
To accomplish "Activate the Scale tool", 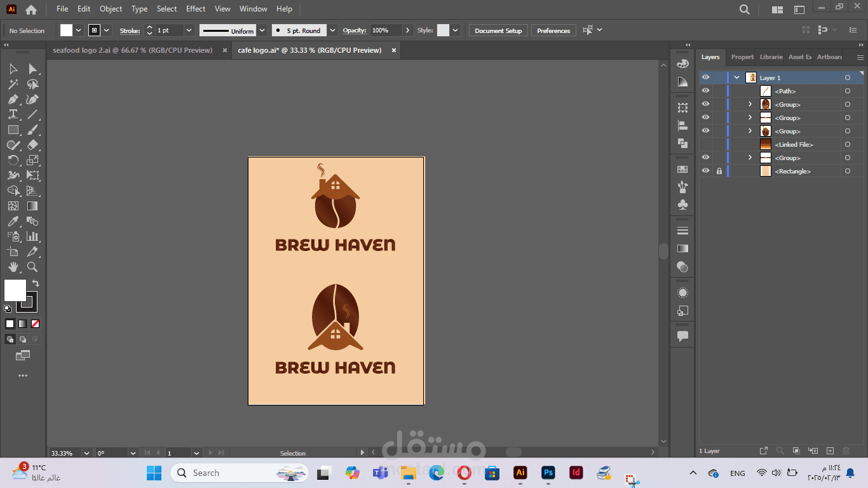I will point(32,160).
